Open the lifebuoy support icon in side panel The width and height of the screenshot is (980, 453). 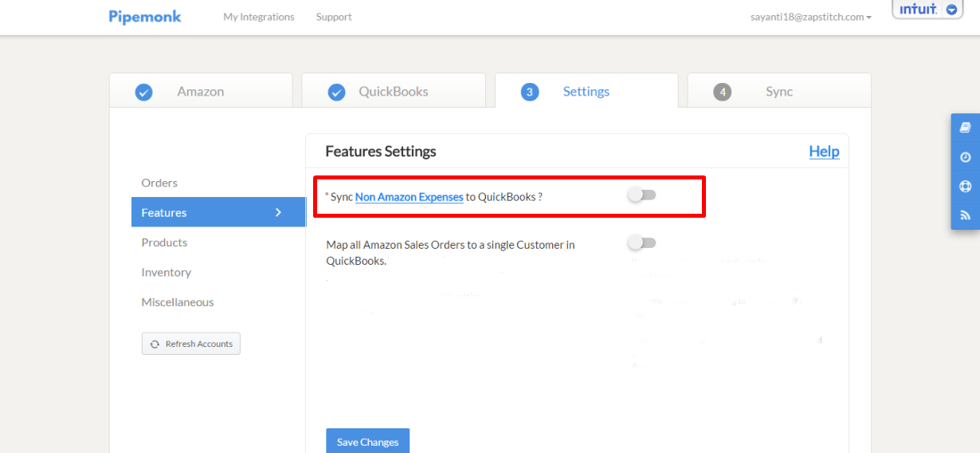coord(966,187)
